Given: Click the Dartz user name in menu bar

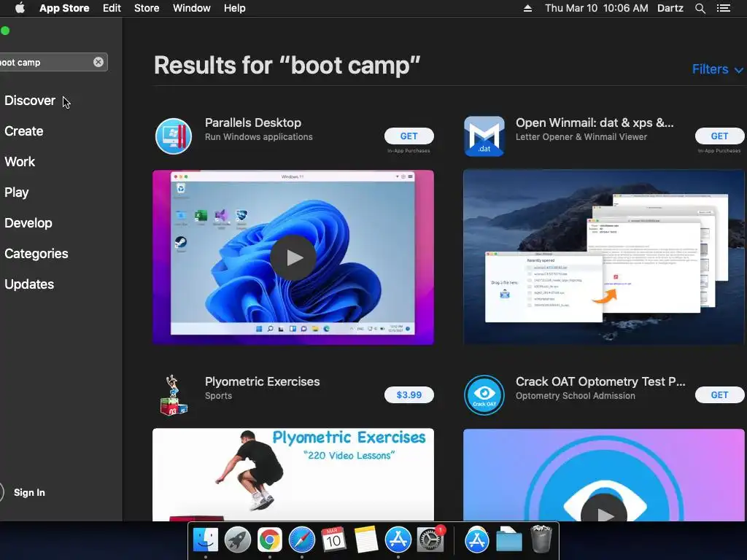Looking at the screenshot, I should 670,8.
